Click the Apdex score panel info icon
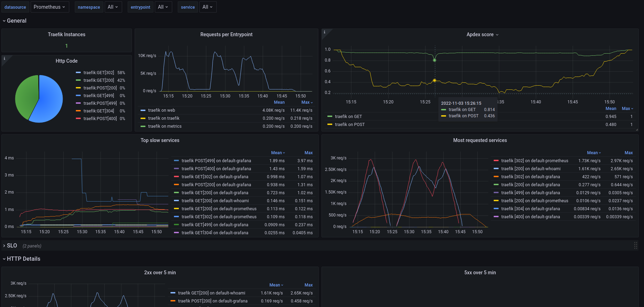Viewport: 644px width, 307px height. pyautogui.click(x=325, y=32)
